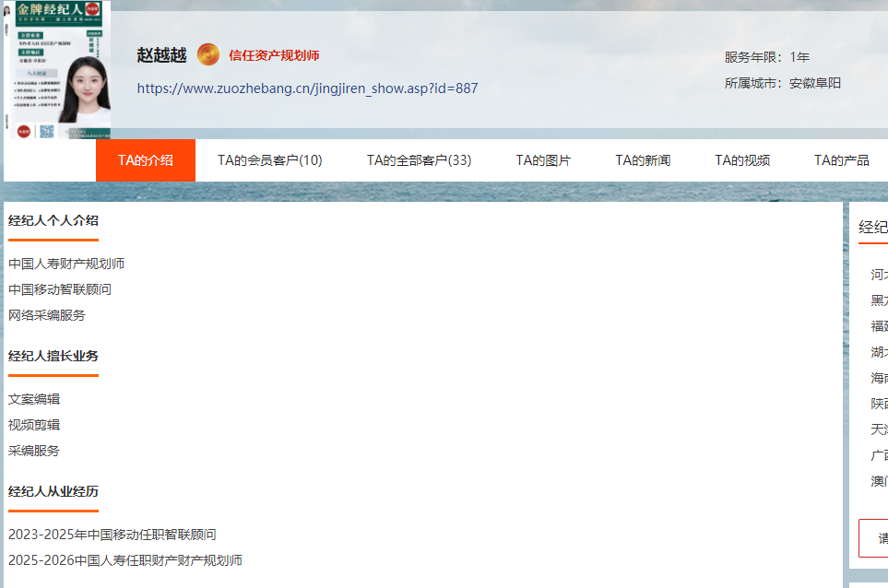Open the zuozhebang.cn profile URL link
888x588 pixels.
point(307,88)
